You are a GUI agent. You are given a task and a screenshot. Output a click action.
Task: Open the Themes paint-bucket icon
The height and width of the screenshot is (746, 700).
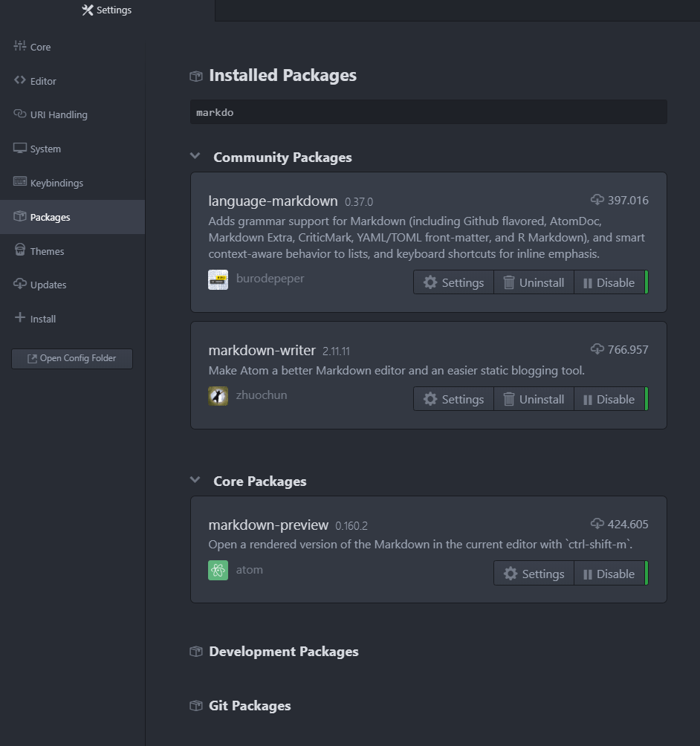(x=19, y=250)
